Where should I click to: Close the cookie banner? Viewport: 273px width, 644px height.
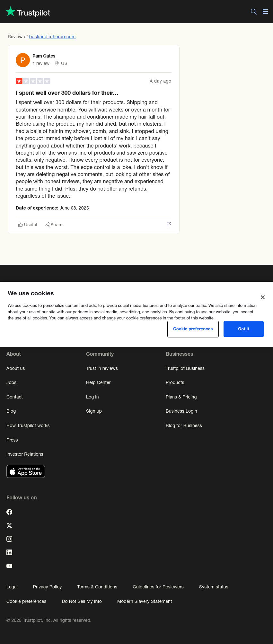click(263, 297)
